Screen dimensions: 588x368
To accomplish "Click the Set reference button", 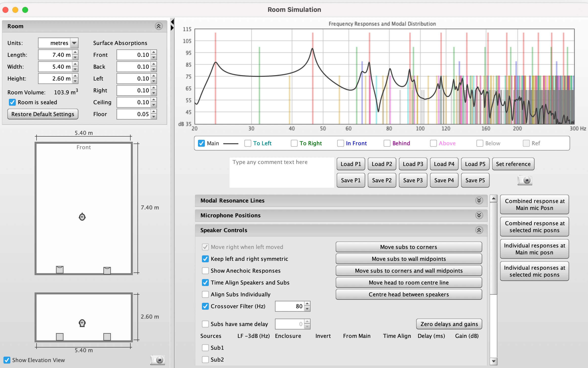I will coord(513,164).
